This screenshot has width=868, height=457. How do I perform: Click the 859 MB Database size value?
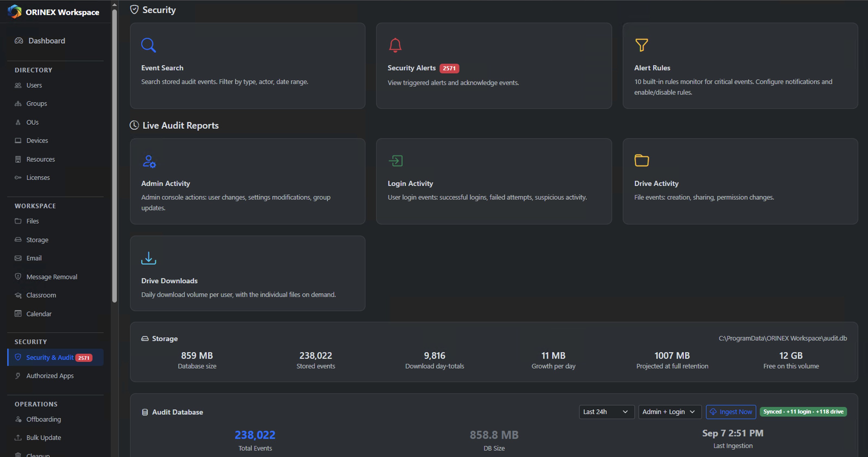(x=197, y=355)
